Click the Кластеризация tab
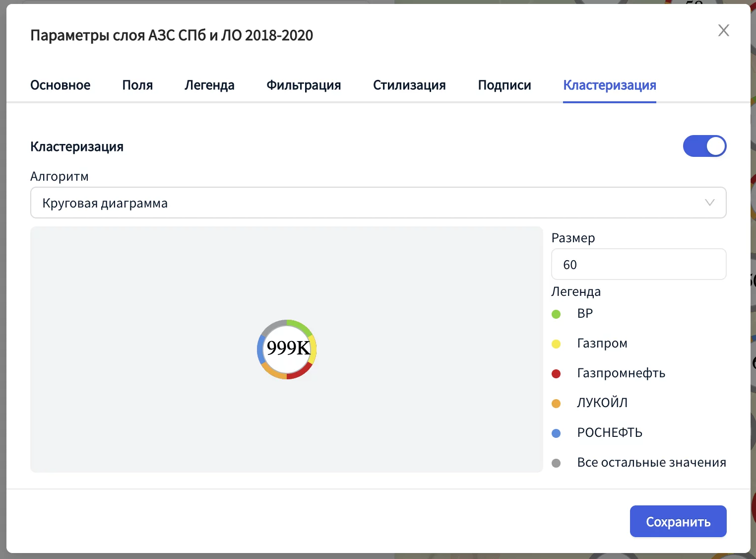Image resolution: width=756 pixels, height=559 pixels. coord(609,85)
